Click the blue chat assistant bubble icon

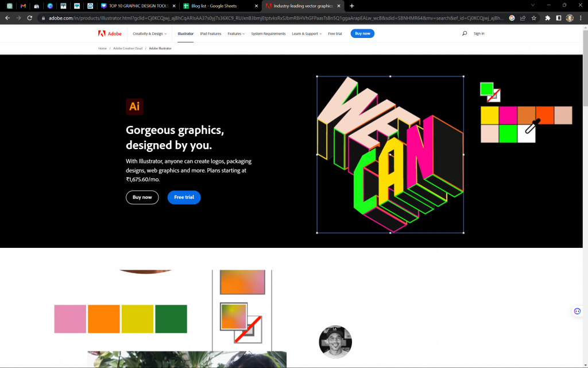[577, 311]
